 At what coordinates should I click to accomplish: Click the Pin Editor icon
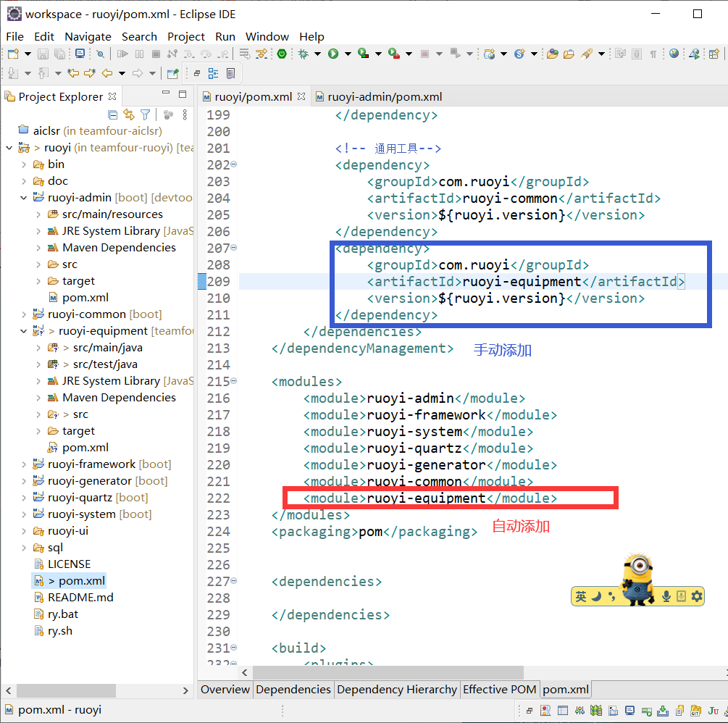click(172, 73)
